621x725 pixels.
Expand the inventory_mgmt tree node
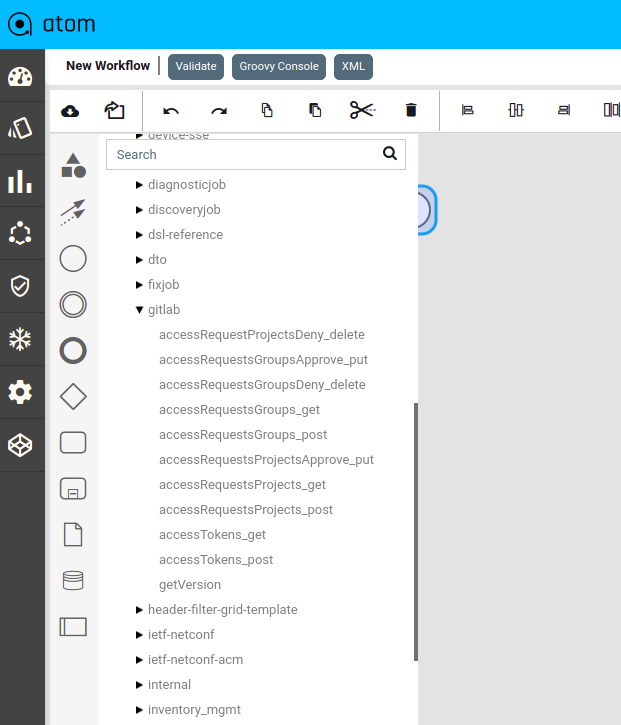pyautogui.click(x=139, y=710)
